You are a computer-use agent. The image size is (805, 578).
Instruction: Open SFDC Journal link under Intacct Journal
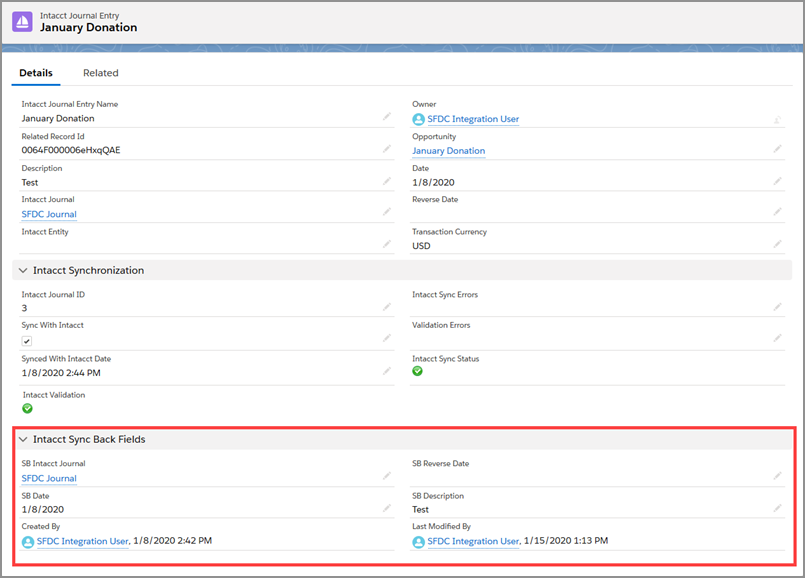(x=49, y=214)
